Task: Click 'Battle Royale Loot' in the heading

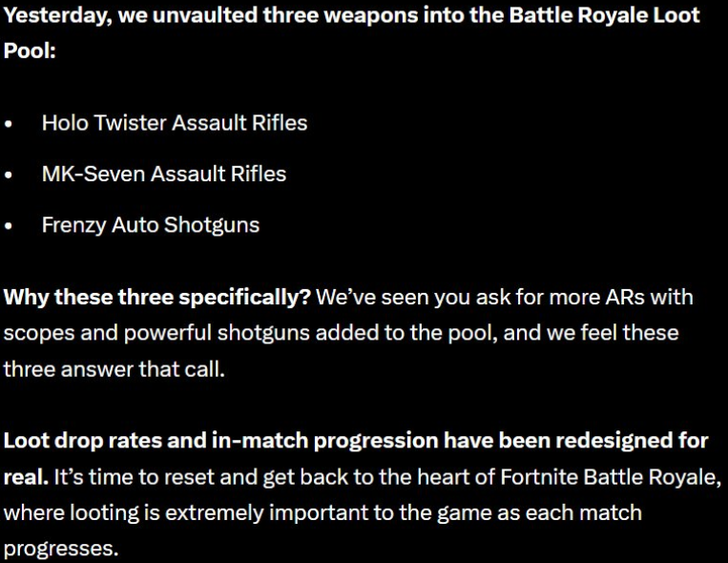Action: 605,16
